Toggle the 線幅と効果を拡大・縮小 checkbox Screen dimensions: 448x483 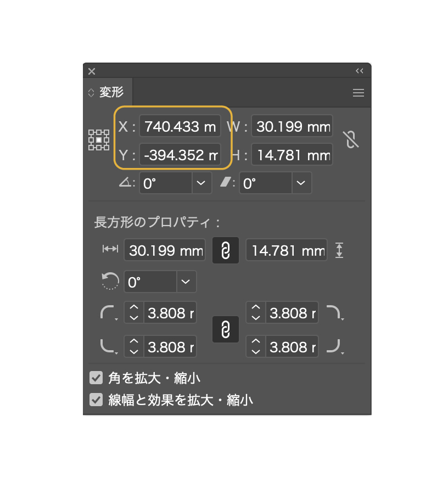96,400
